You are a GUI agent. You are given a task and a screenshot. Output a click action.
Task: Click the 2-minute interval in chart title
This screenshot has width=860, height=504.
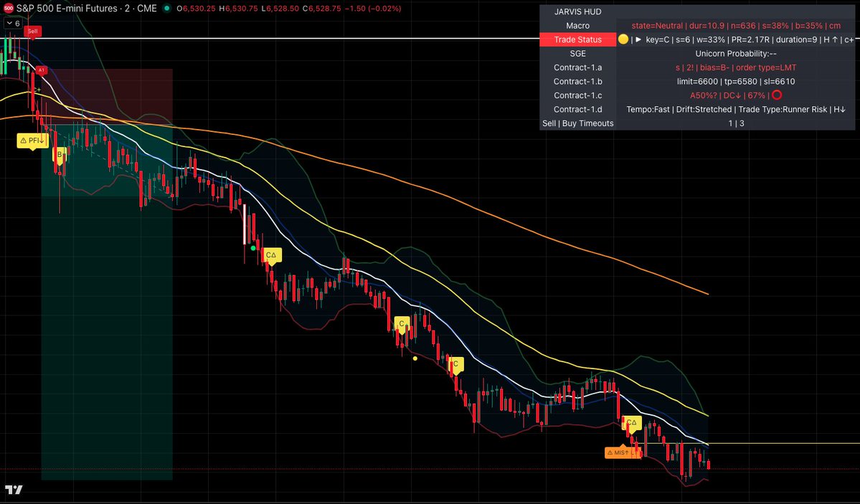(127, 8)
